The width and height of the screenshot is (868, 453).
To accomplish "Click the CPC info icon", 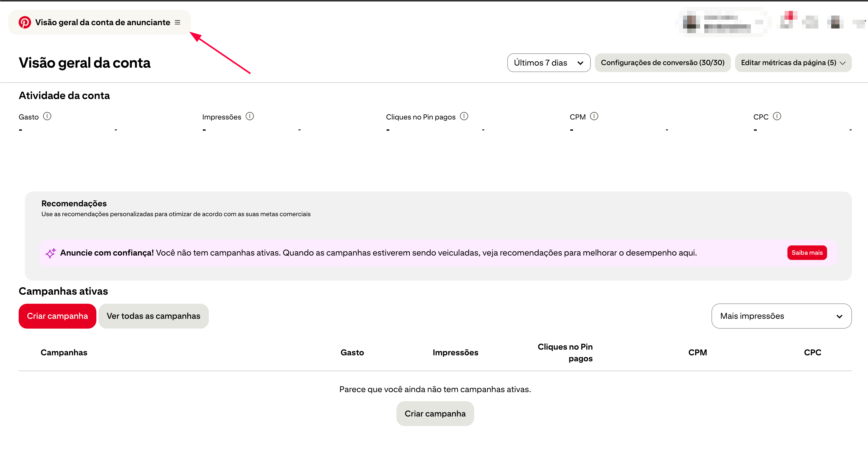I will point(777,116).
